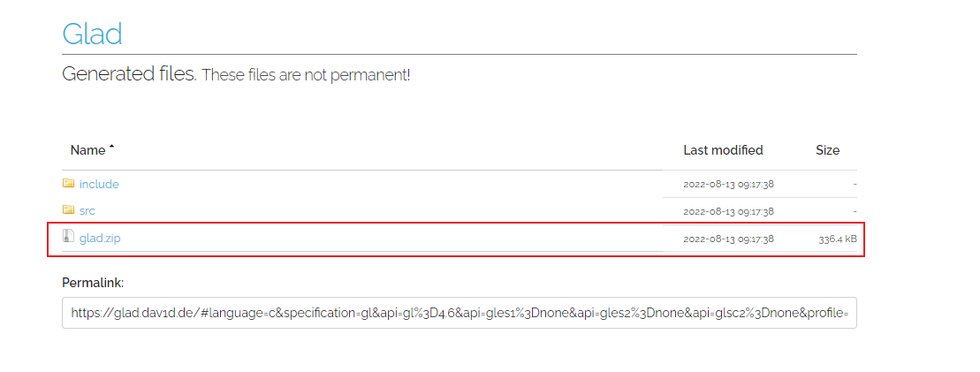Click the 'These files are not permanent!' notice

(x=306, y=75)
